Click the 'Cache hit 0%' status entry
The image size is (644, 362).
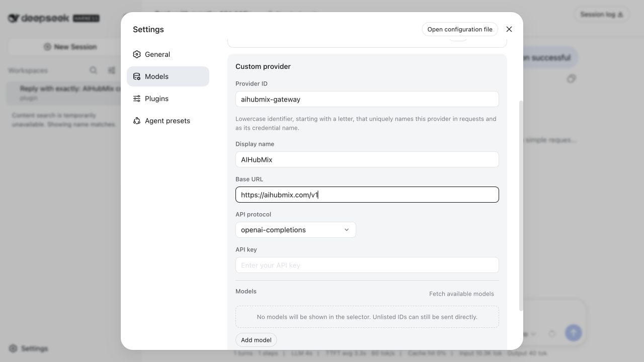point(427,353)
